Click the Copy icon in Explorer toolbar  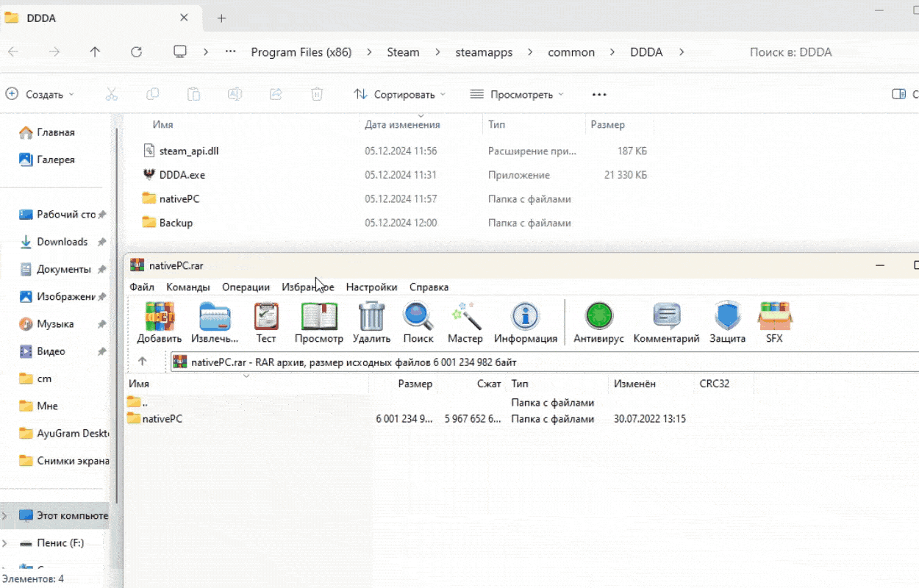pyautogui.click(x=153, y=94)
